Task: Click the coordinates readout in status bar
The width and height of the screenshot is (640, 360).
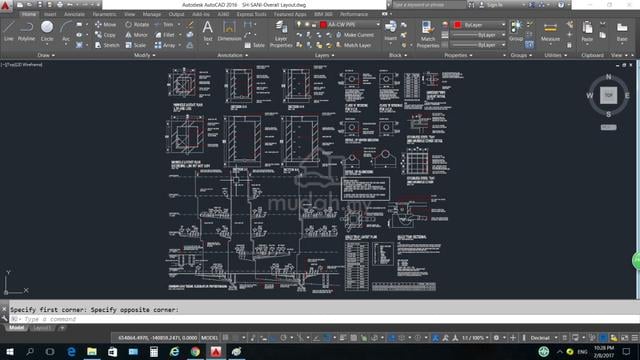Action: (157, 338)
